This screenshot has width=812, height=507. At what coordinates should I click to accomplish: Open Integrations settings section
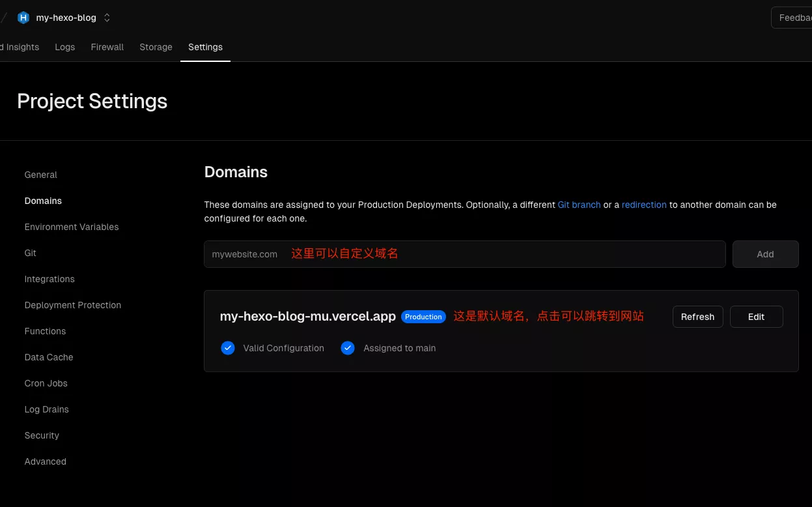49,279
